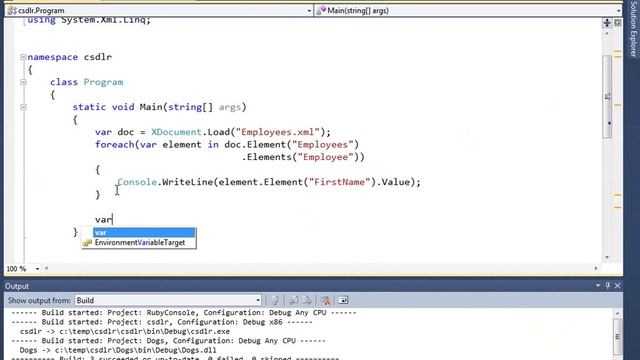Click the class icon beside csdlr.Program
Screen dimensions: 640x360
[x=12, y=11]
